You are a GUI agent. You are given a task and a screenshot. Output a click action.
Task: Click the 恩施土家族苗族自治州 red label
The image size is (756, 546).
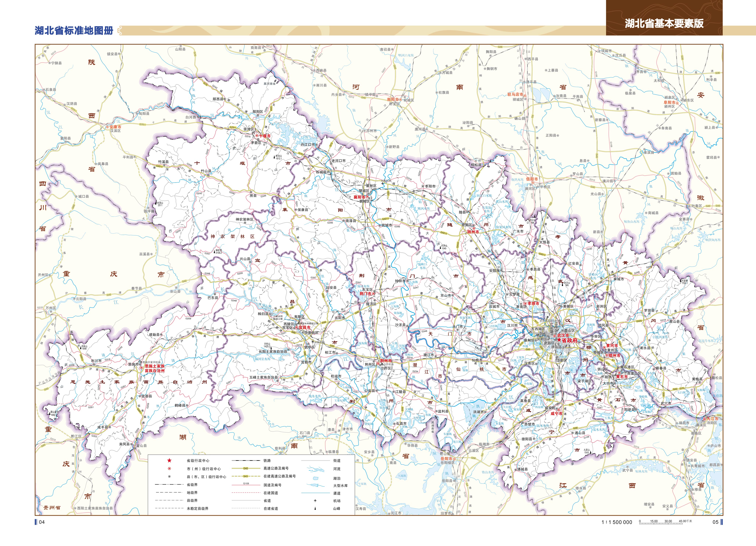coord(154,368)
